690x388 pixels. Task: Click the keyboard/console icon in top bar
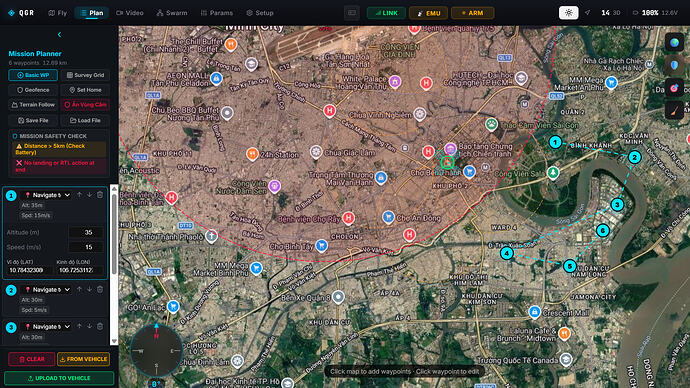[x=352, y=13]
